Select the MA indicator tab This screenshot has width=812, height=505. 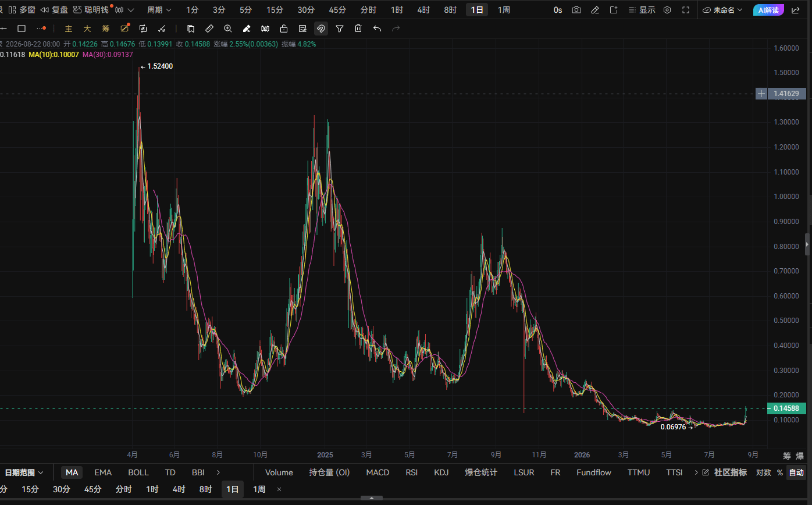(72, 472)
